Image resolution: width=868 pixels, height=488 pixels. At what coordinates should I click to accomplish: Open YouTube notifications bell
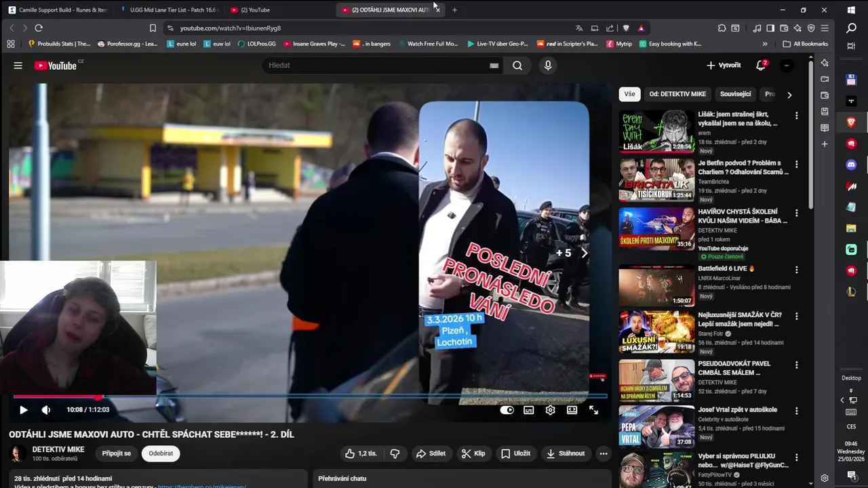[x=761, y=66]
